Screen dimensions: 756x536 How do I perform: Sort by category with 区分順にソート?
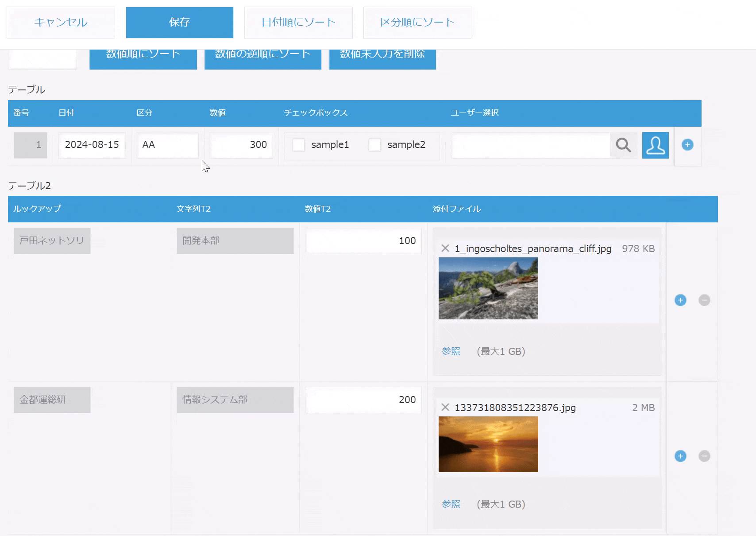[x=417, y=22]
